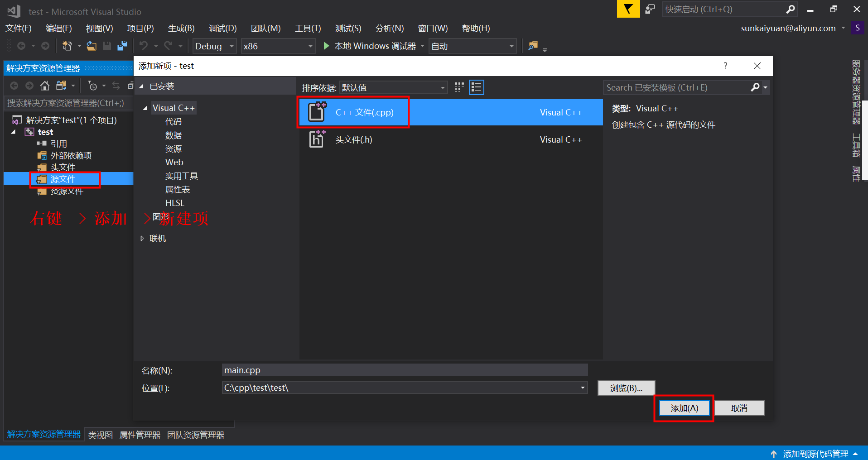Click the quick launch search magnifier

pos(791,9)
